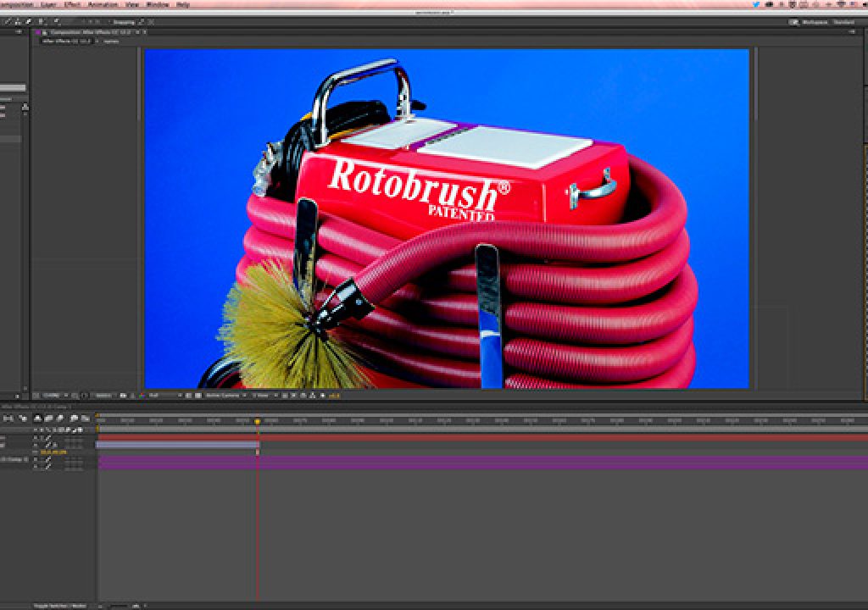Open the viewer magnification ratio dropdown
This screenshot has height=610, width=868.
coord(55,395)
